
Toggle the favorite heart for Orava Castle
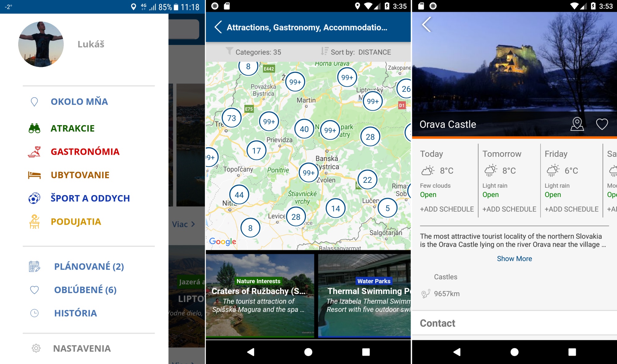coord(602,124)
